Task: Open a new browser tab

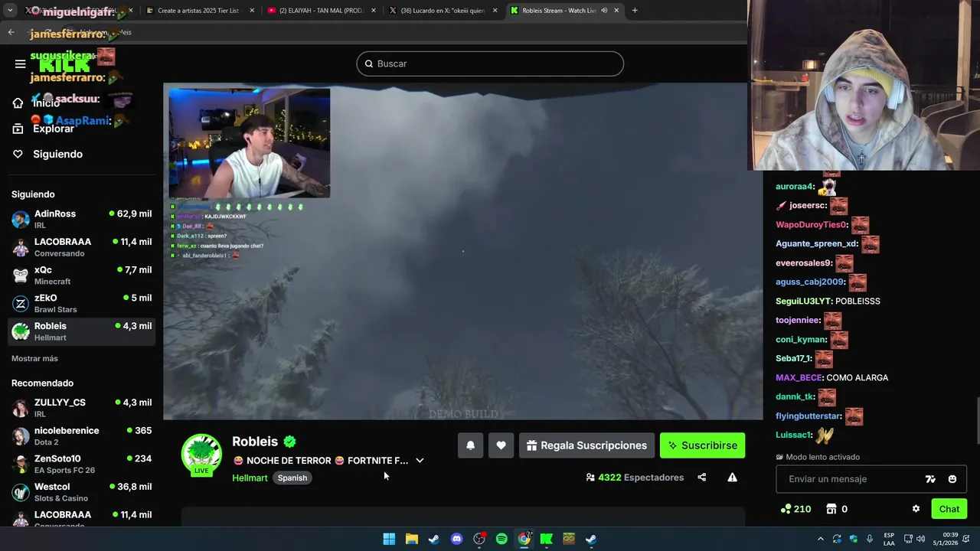Action: click(x=635, y=11)
